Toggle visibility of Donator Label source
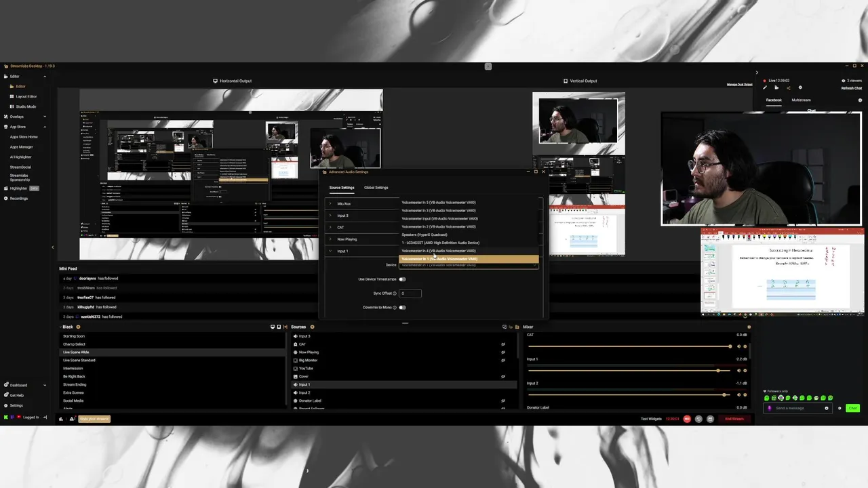The width and height of the screenshot is (868, 488). tap(503, 401)
